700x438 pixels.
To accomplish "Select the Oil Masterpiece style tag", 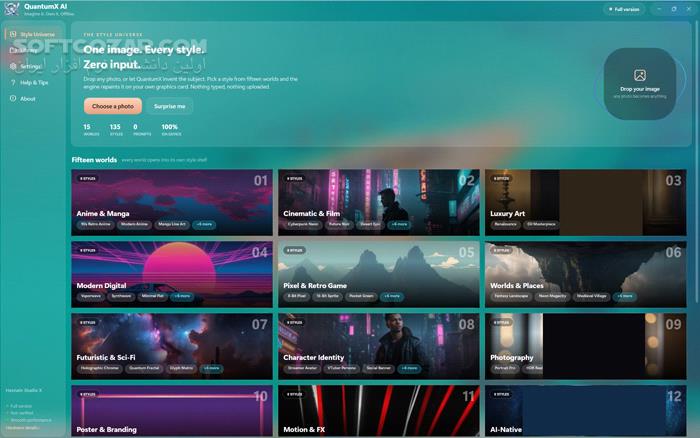I will [541, 224].
